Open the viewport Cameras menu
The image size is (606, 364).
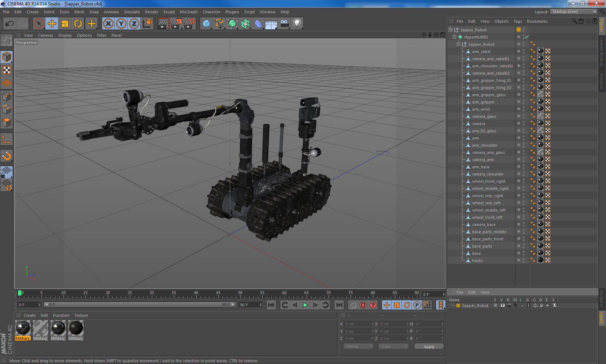click(45, 35)
